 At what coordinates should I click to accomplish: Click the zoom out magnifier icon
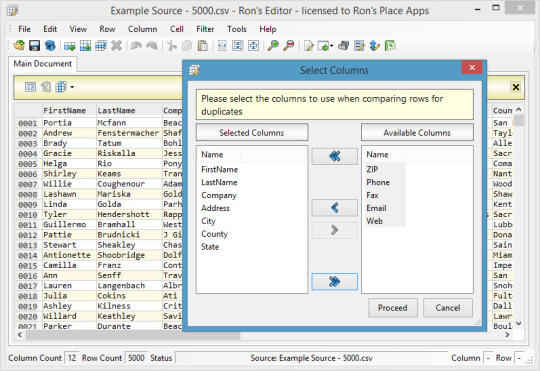coord(289,45)
